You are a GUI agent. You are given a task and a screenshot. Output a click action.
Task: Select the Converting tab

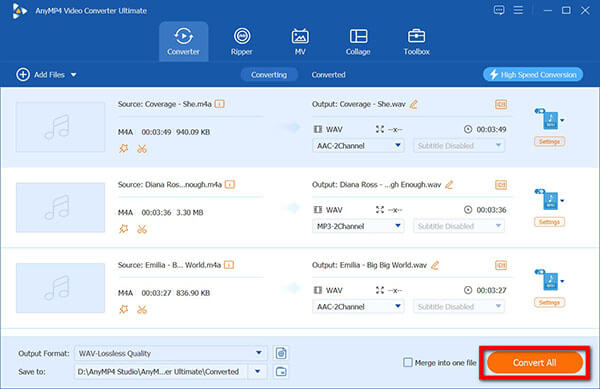coord(269,75)
